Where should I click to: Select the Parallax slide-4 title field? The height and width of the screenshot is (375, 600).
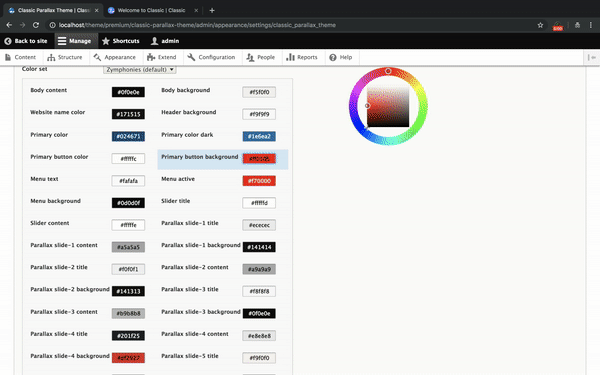(128, 336)
